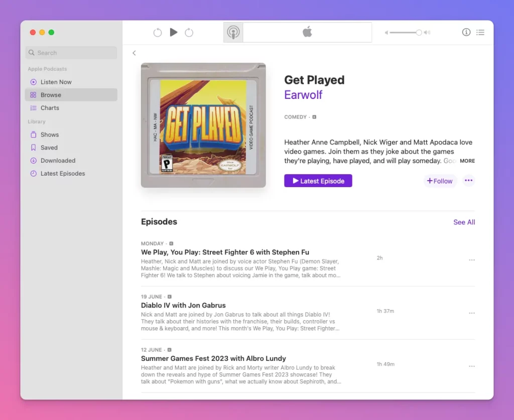This screenshot has width=514, height=420.
Task: Select Charts in the sidebar
Action: tap(50, 108)
